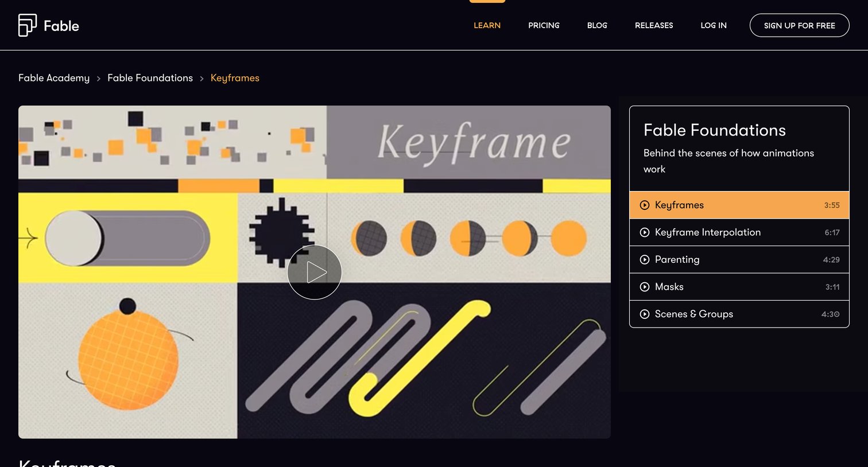The height and width of the screenshot is (467, 868).
Task: Open the Releases page
Action: 654,25
